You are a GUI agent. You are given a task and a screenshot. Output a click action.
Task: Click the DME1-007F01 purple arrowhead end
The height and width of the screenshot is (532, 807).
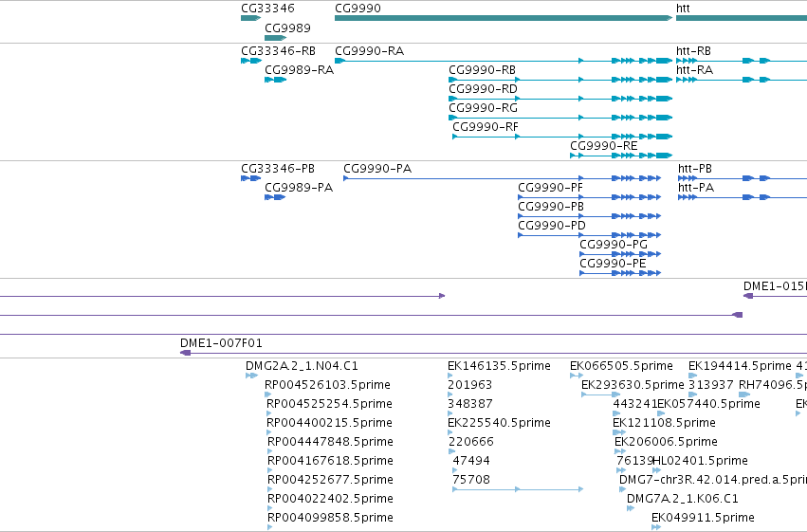tap(185, 353)
